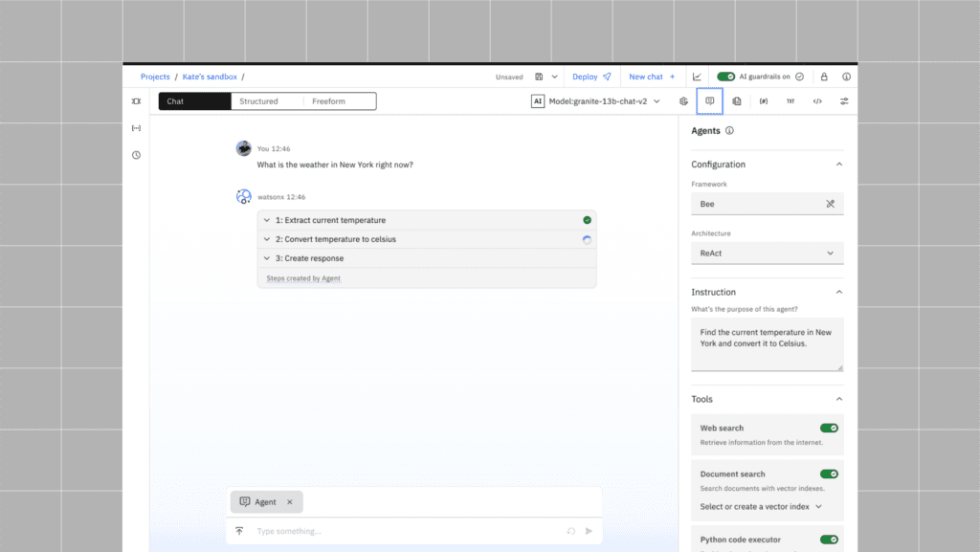Open 'Select or create a vector index' dropdown
980x552 pixels.
click(761, 506)
